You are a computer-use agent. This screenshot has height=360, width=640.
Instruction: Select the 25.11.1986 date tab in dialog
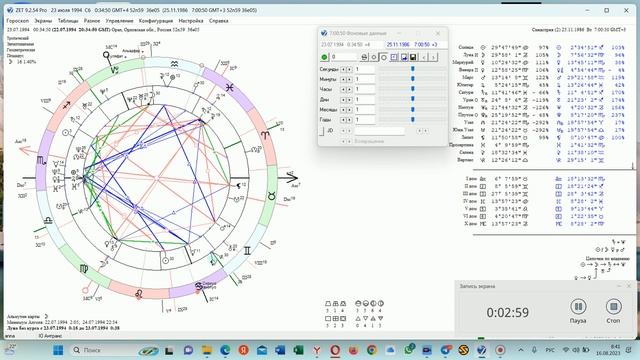click(x=415, y=44)
